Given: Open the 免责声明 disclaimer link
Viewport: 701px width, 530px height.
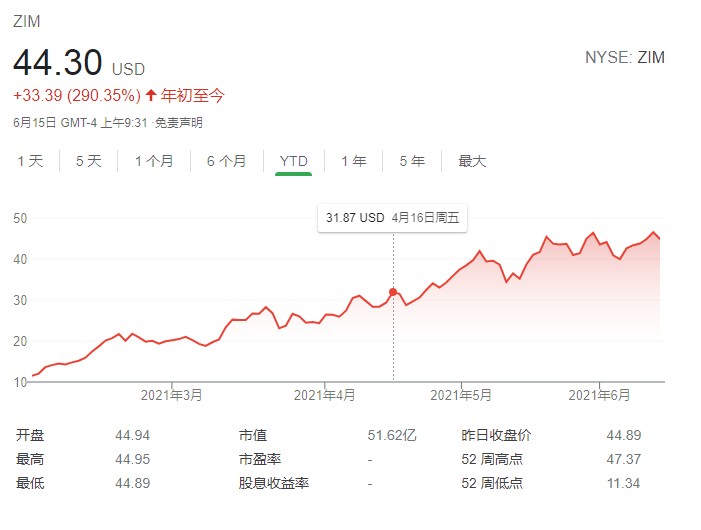Looking at the screenshot, I should coord(179,122).
